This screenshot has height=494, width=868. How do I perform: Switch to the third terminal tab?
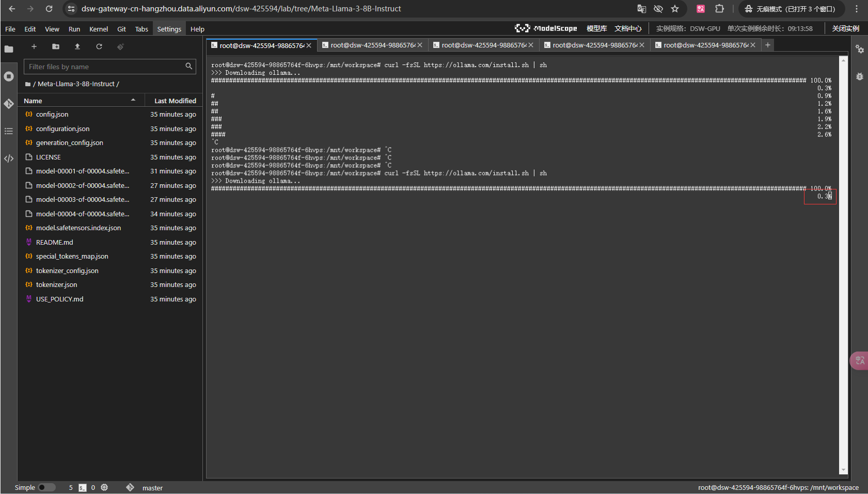(483, 45)
